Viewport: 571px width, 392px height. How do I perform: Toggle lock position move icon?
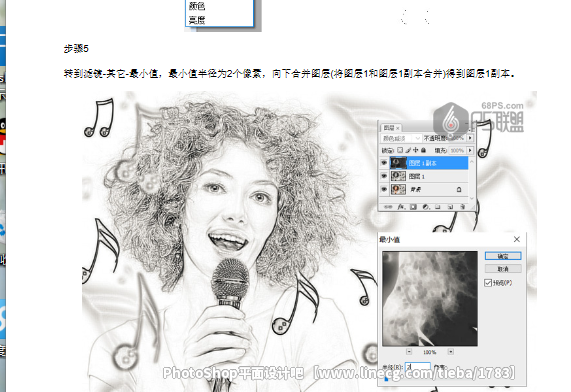tap(416, 150)
